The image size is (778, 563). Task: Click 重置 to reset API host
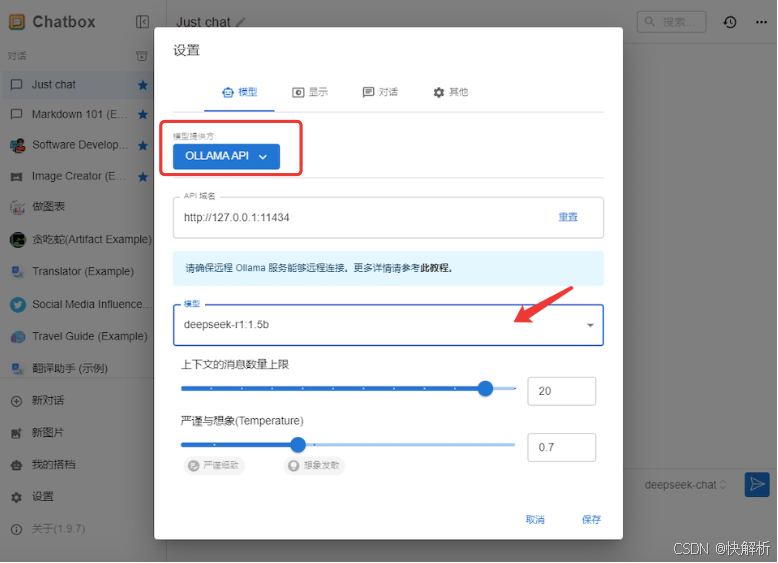568,217
